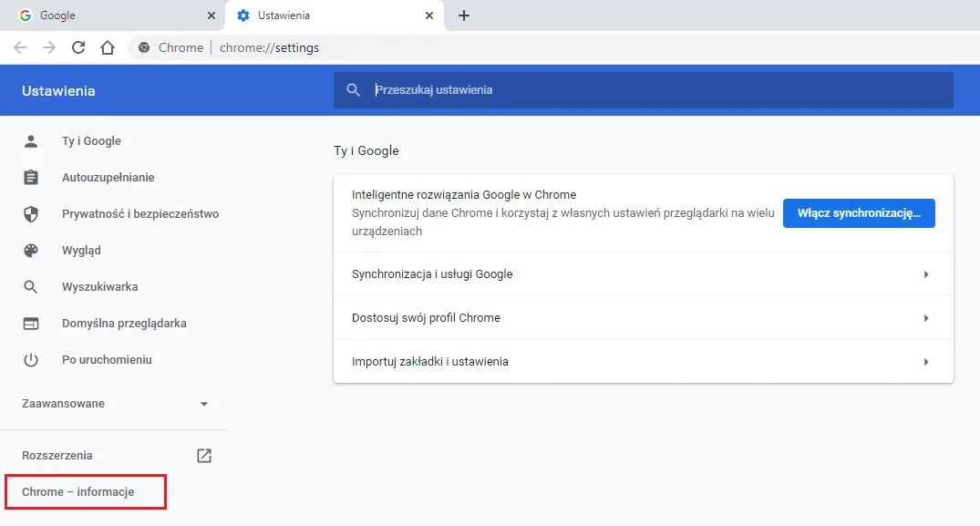
Task: Click the Google favicon on the first tab
Action: 25,15
